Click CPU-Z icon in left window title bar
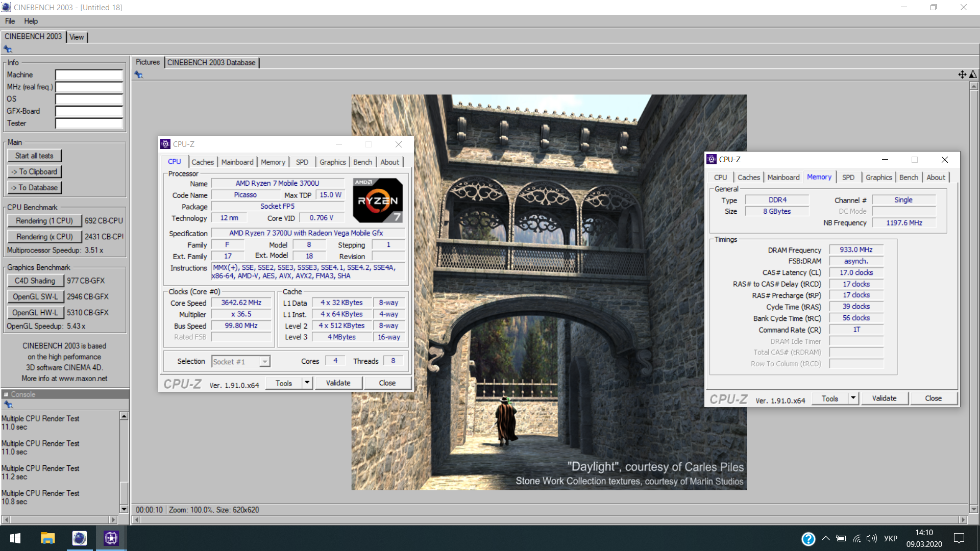This screenshot has width=980, height=551. pyautogui.click(x=165, y=144)
